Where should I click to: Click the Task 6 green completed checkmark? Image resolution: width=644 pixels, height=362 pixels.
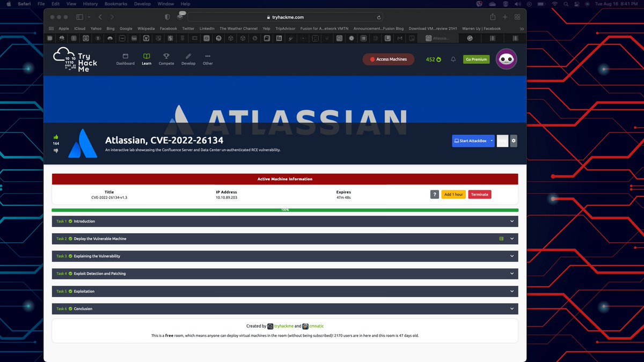click(x=70, y=309)
